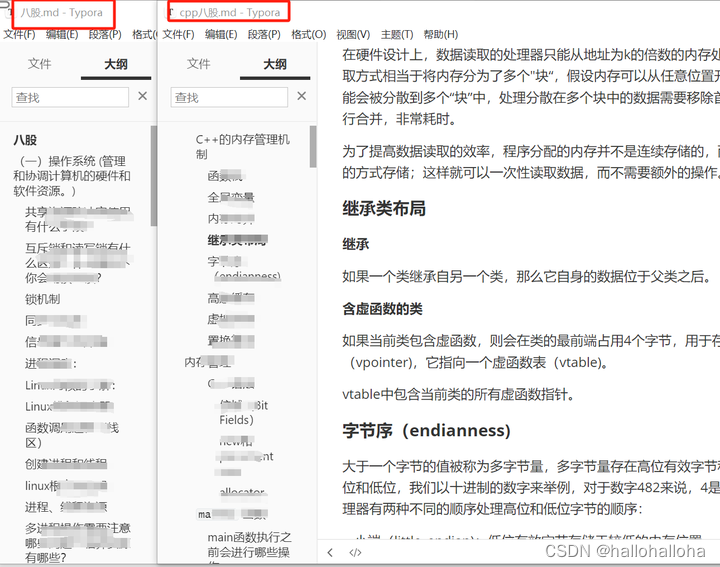
Task: Click subheading 继承 in editor
Action: click(x=355, y=244)
